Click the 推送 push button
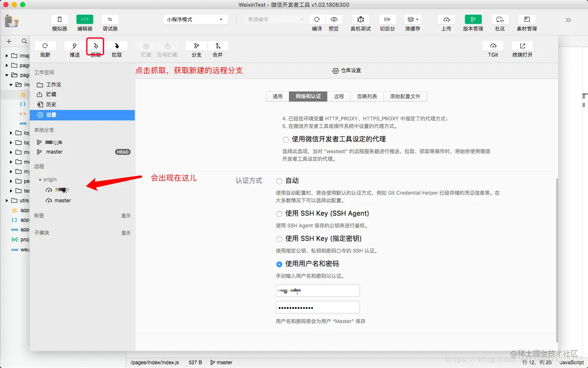Viewport: 588px width, 368px height. coord(75,46)
